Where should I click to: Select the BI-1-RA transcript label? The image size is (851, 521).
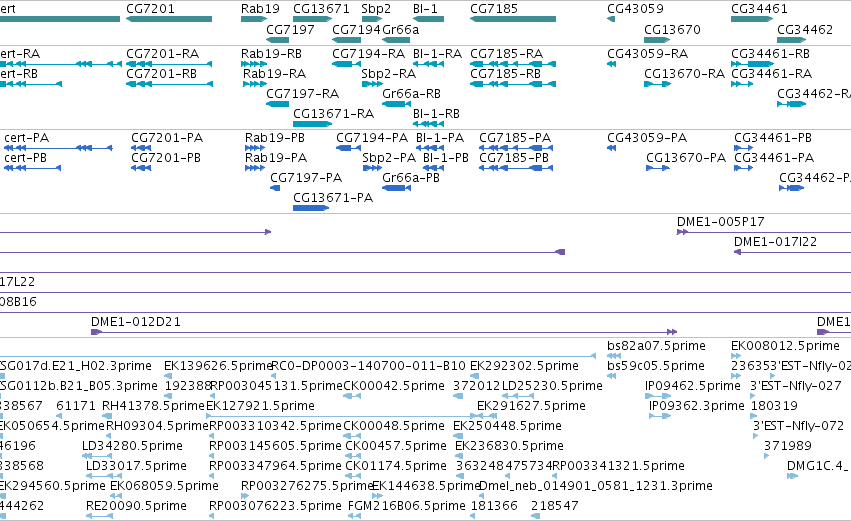tap(437, 54)
